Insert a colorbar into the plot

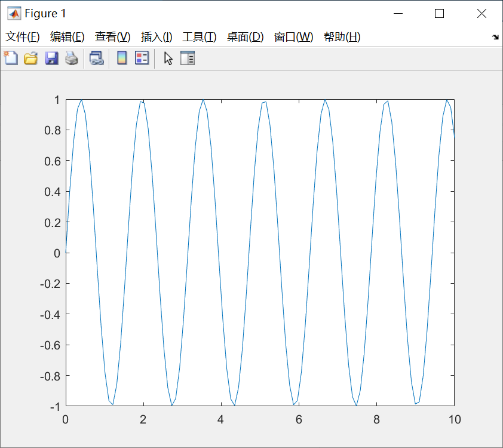(x=121, y=58)
